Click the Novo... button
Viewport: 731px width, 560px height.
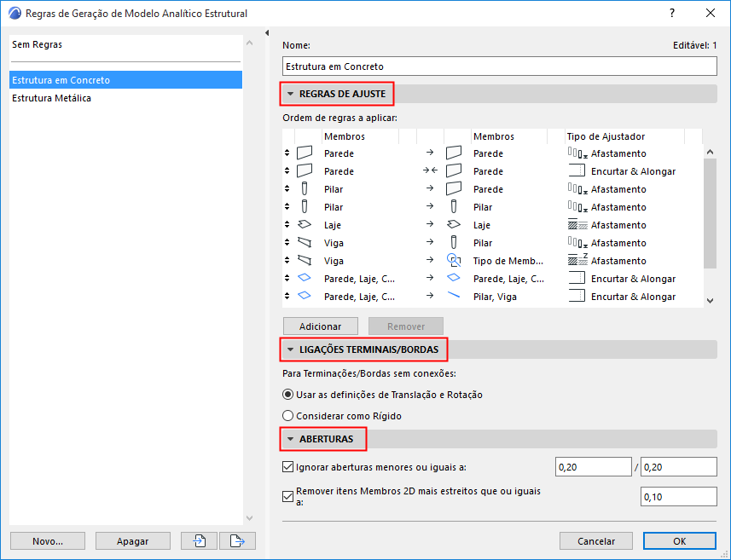coord(48,541)
